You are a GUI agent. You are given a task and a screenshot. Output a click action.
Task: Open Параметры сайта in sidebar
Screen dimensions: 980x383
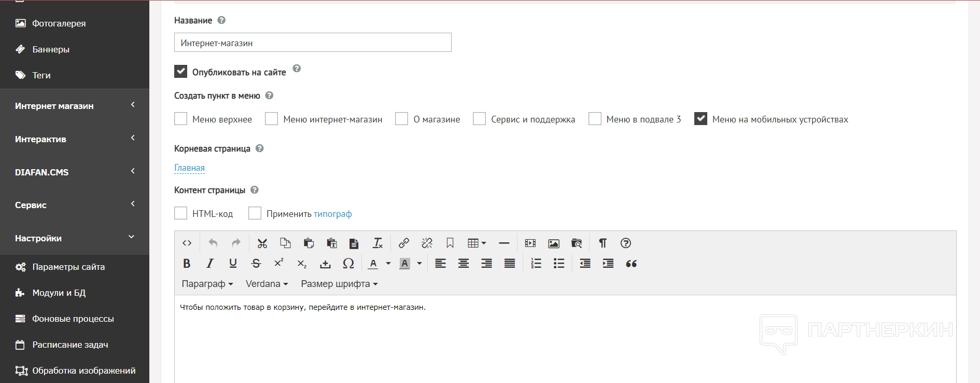[x=68, y=267]
